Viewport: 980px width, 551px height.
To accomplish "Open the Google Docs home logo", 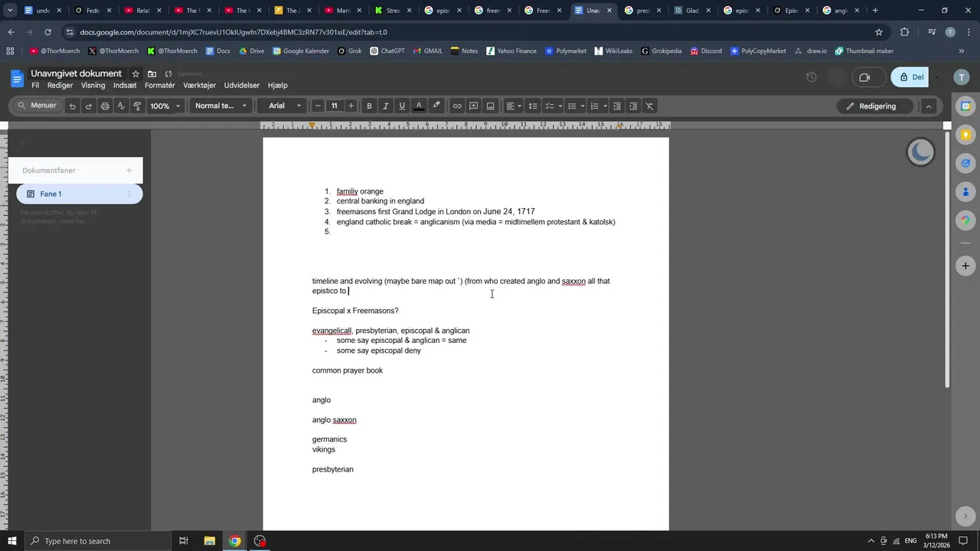I will [17, 78].
